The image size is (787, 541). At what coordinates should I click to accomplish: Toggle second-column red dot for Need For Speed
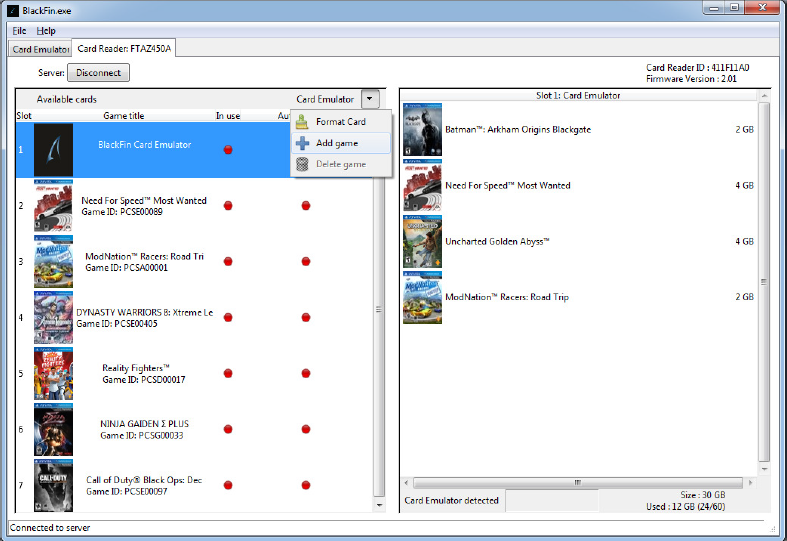pyautogui.click(x=306, y=205)
